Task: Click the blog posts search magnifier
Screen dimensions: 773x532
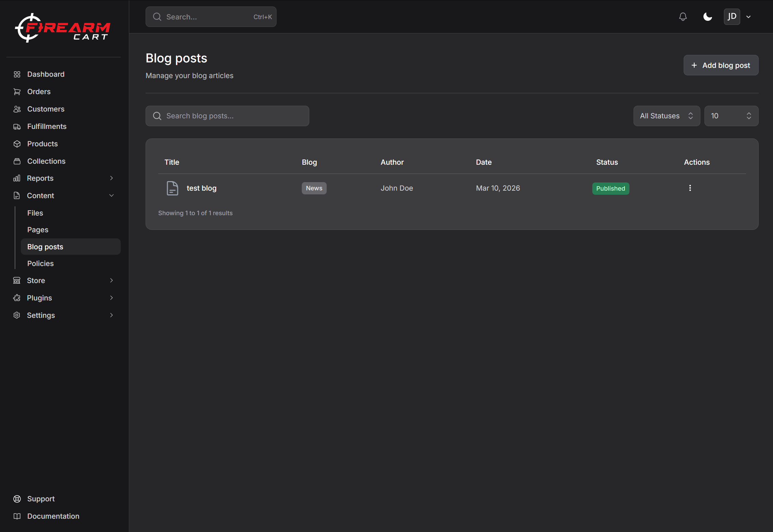Action: click(157, 116)
